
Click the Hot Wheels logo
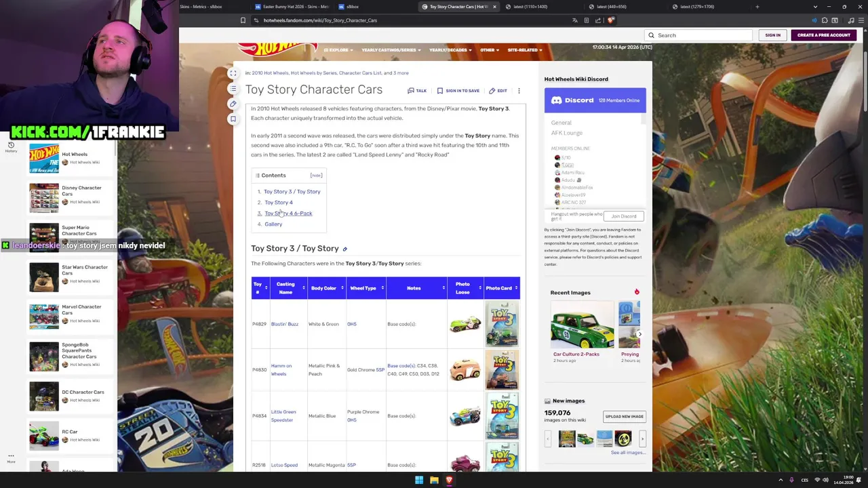tap(277, 48)
